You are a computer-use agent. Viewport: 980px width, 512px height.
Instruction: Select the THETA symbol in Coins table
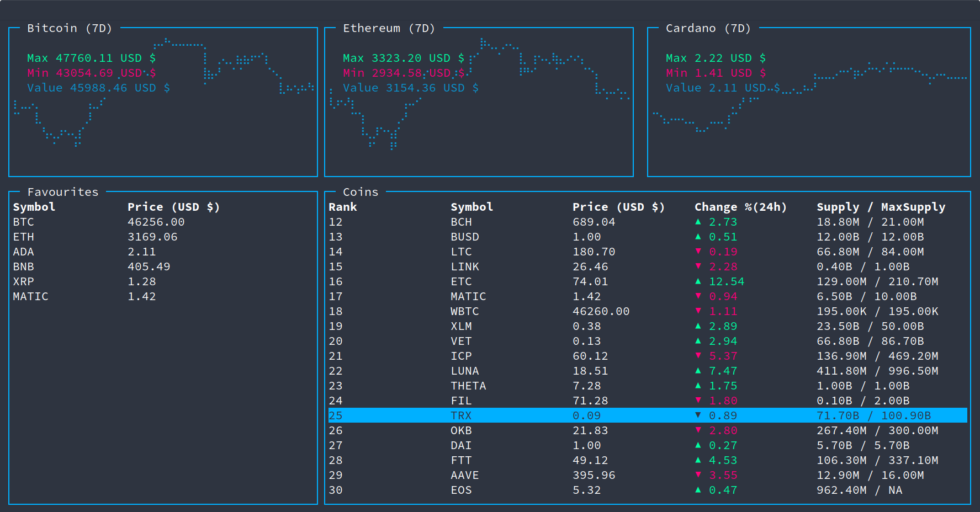tap(468, 386)
